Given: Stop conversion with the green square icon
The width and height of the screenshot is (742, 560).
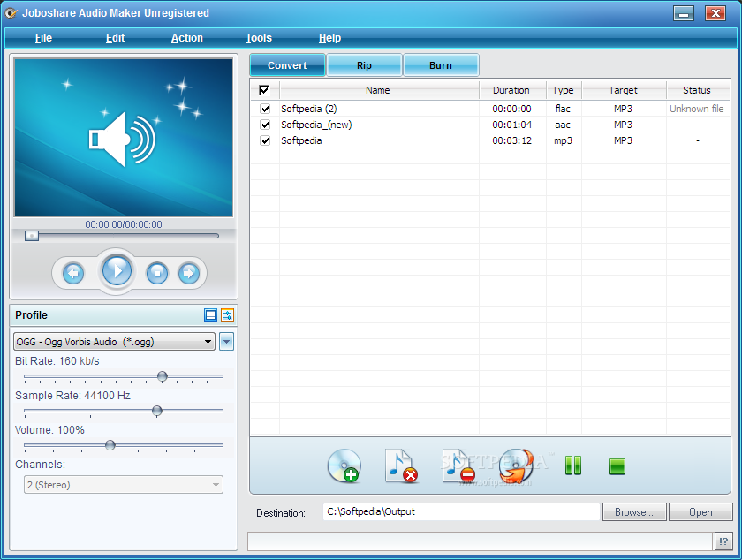Looking at the screenshot, I should pyautogui.click(x=617, y=466).
